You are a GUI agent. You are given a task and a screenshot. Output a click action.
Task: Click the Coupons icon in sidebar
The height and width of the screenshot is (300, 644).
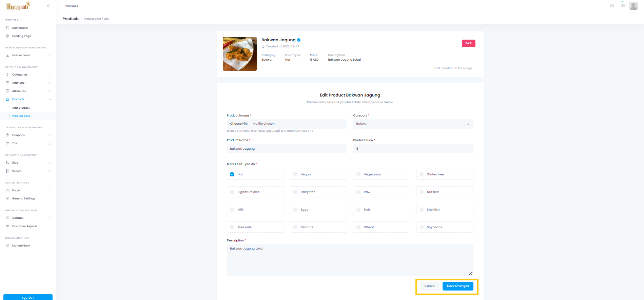pyautogui.click(x=7, y=135)
